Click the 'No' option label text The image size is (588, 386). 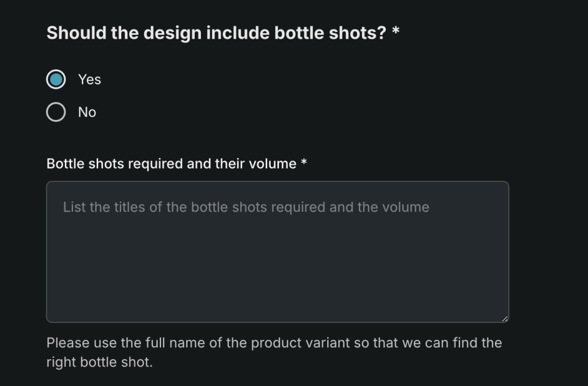pos(87,112)
